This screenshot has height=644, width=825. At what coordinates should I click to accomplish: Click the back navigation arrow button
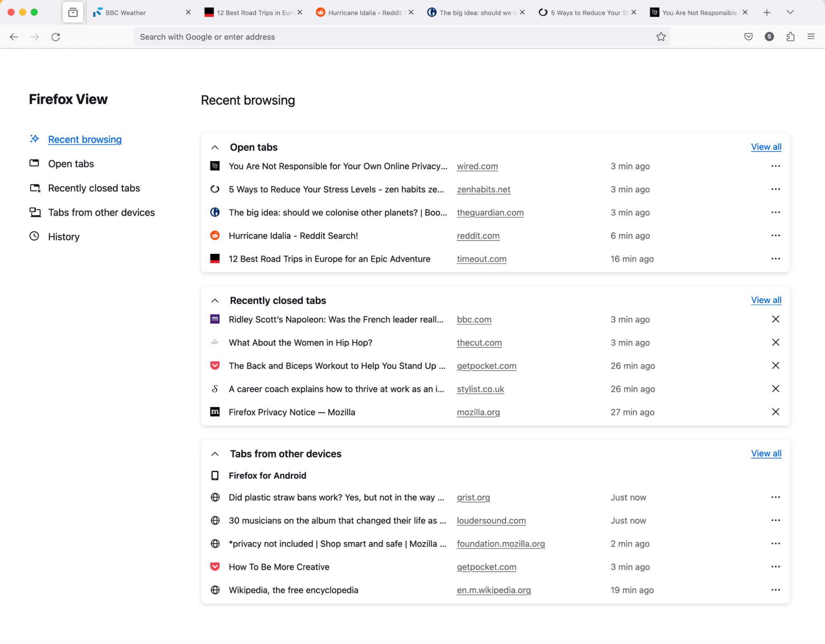tap(14, 37)
